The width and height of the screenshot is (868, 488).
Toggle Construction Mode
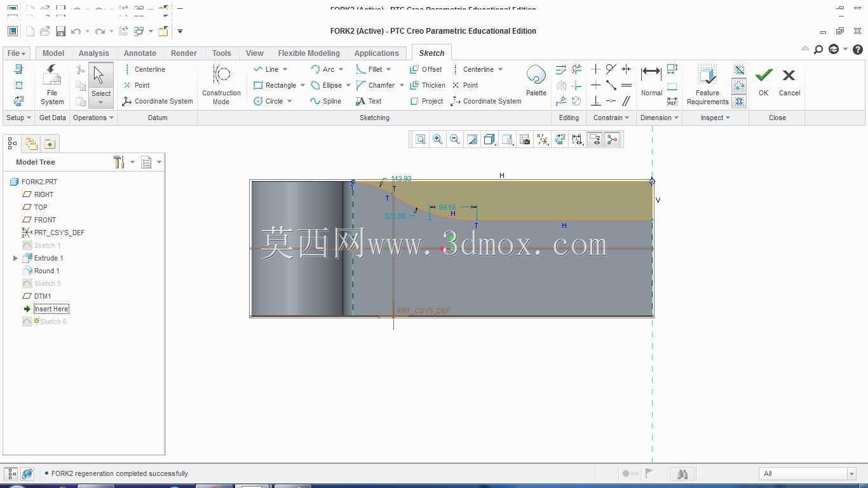(x=221, y=85)
